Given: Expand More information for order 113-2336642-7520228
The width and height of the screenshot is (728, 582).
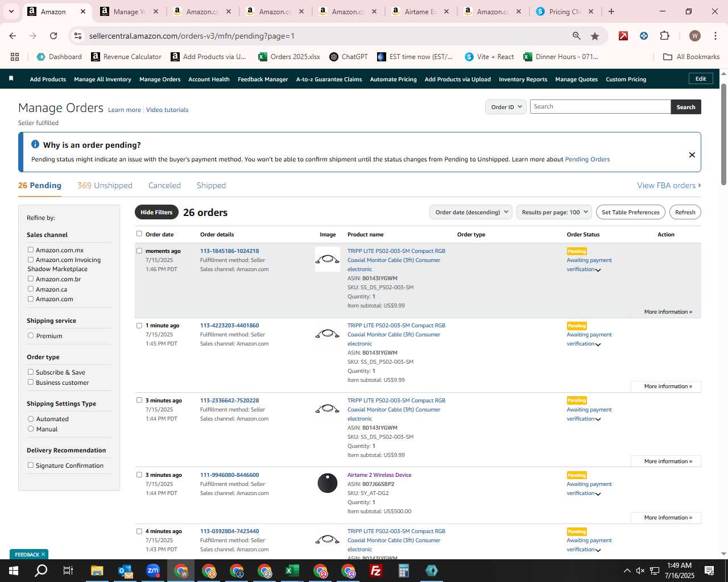Looking at the screenshot, I should click(x=666, y=462).
